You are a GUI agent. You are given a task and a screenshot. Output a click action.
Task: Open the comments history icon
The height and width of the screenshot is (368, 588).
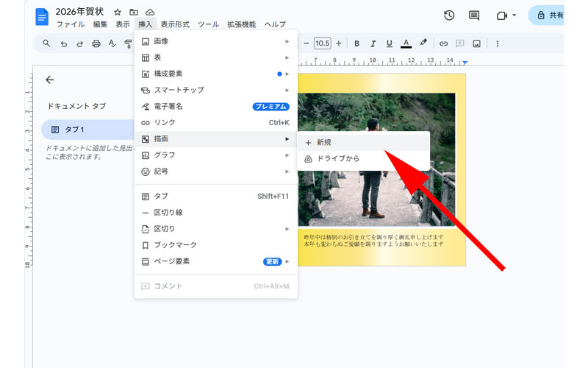pyautogui.click(x=474, y=15)
